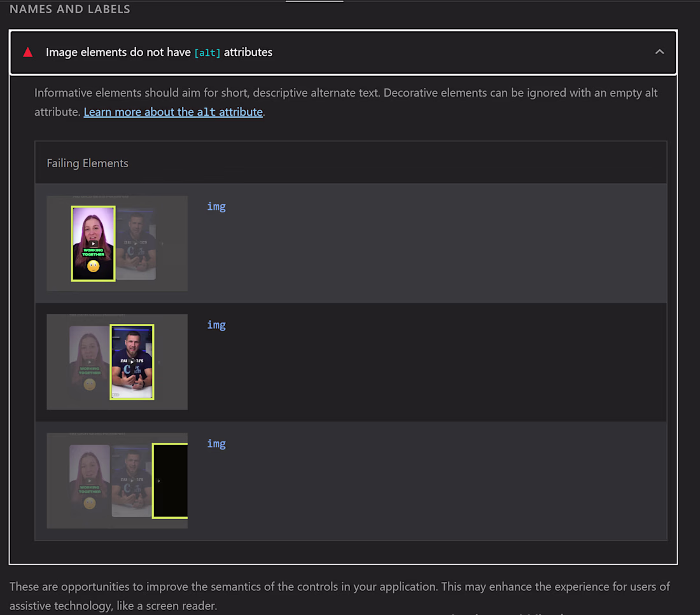Click the red triangle fail icon
This screenshot has width=700, height=615.
pos(27,52)
